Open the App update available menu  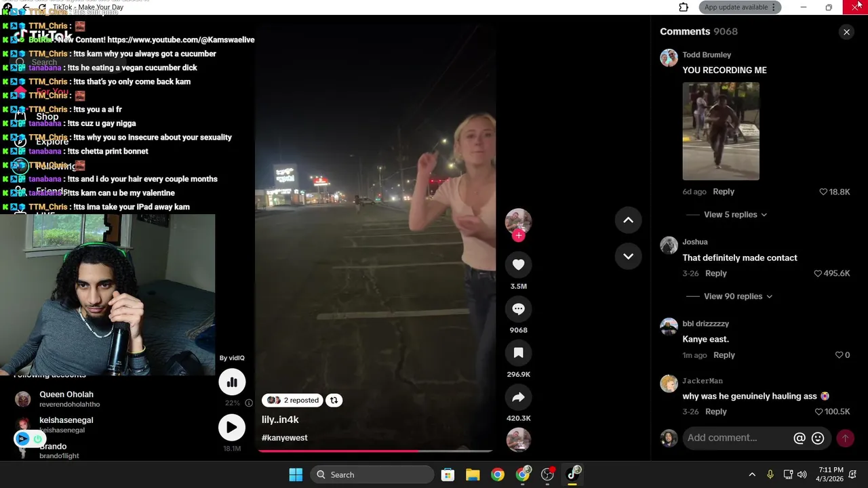tap(741, 7)
